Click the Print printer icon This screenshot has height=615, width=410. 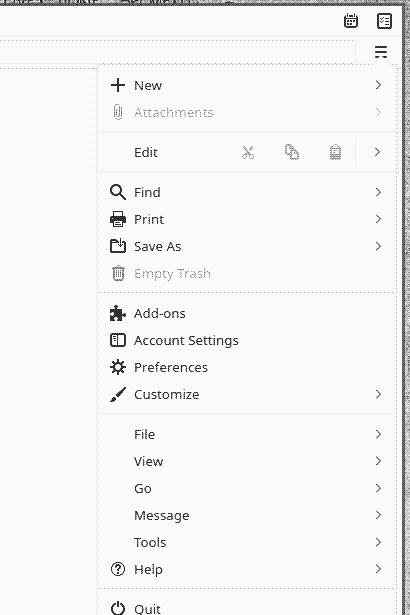(x=118, y=219)
